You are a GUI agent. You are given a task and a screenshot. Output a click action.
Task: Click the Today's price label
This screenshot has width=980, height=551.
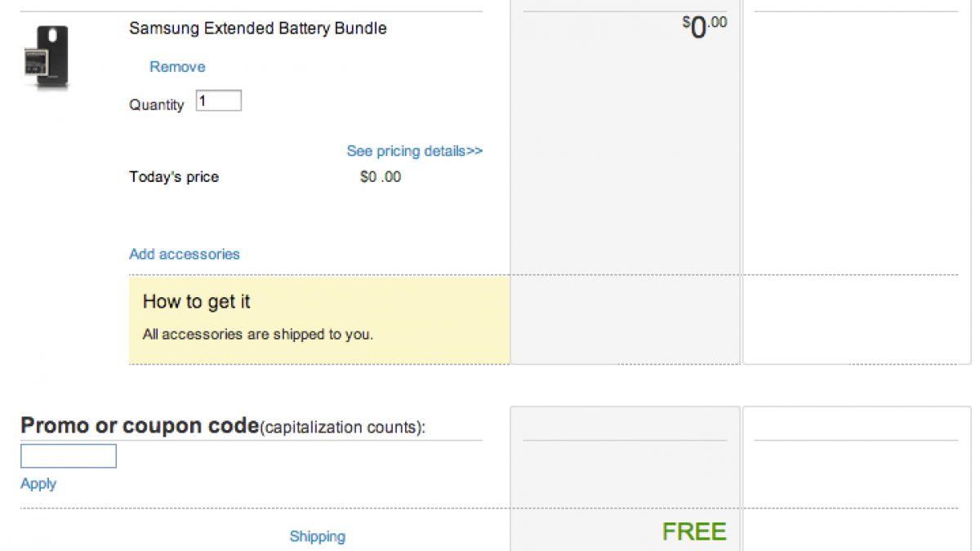[x=174, y=177]
